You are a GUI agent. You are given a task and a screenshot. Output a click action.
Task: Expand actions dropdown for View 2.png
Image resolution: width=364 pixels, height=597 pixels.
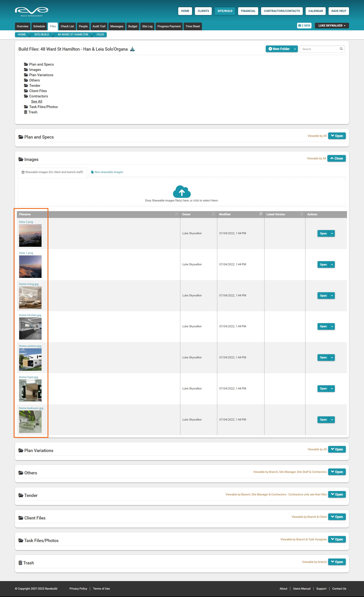click(x=332, y=233)
